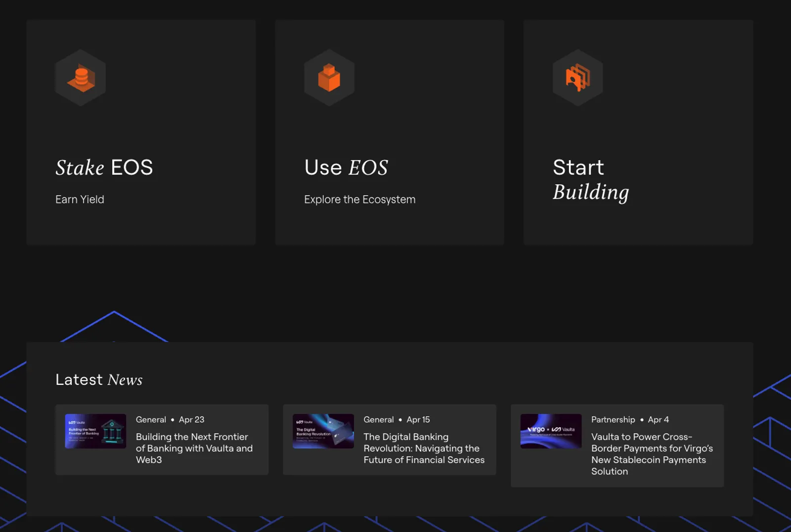The image size is (791, 532).
Task: Open the Start Building heading
Action: (x=591, y=179)
